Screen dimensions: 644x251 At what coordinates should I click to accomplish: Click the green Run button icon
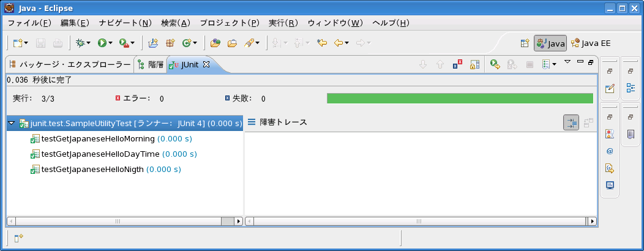102,43
